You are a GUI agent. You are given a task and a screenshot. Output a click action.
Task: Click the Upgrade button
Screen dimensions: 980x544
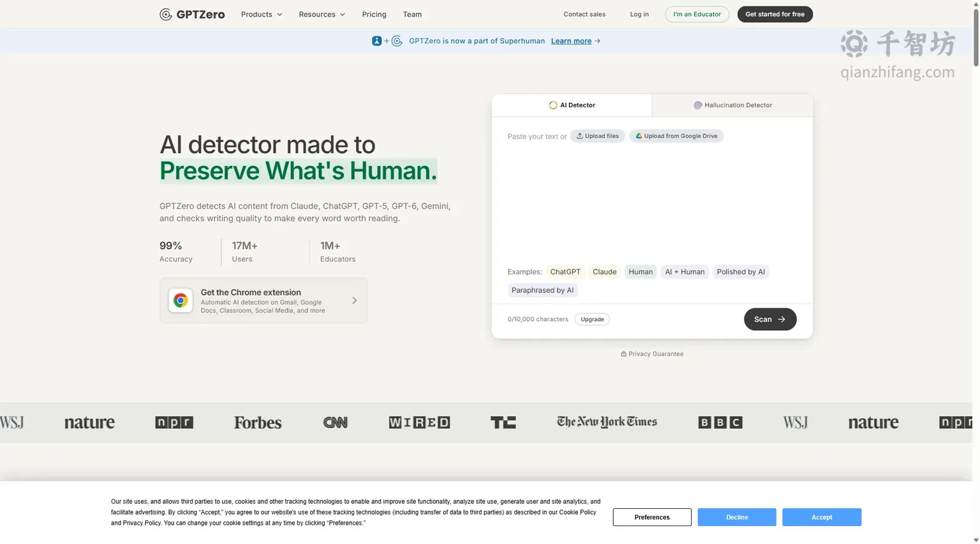[x=592, y=319]
